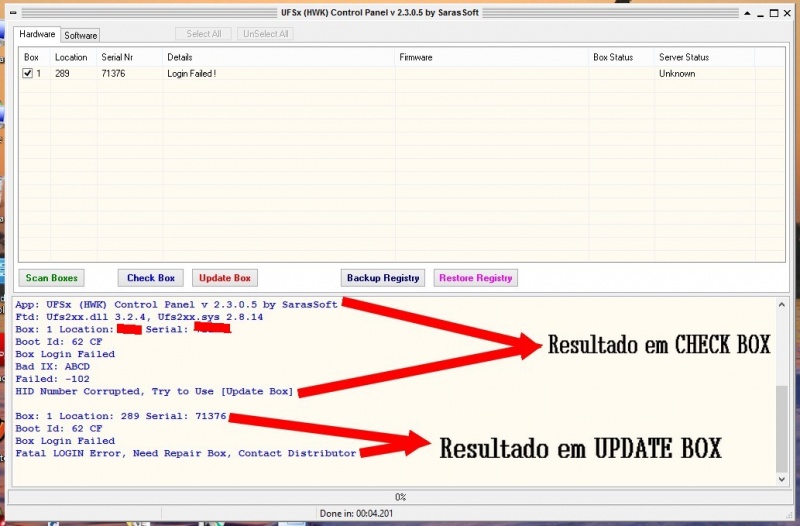Maximize the UFSx Control Panel window

click(773, 13)
